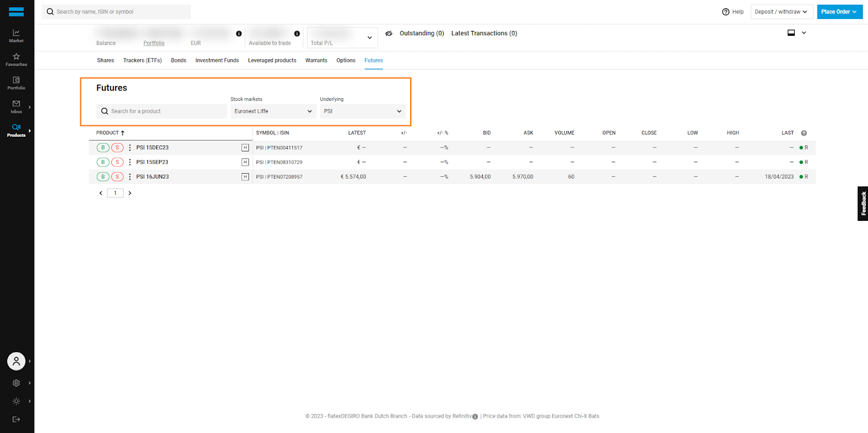Open the more options menu for PSI 16JUN23
868x433 pixels.
tap(130, 177)
